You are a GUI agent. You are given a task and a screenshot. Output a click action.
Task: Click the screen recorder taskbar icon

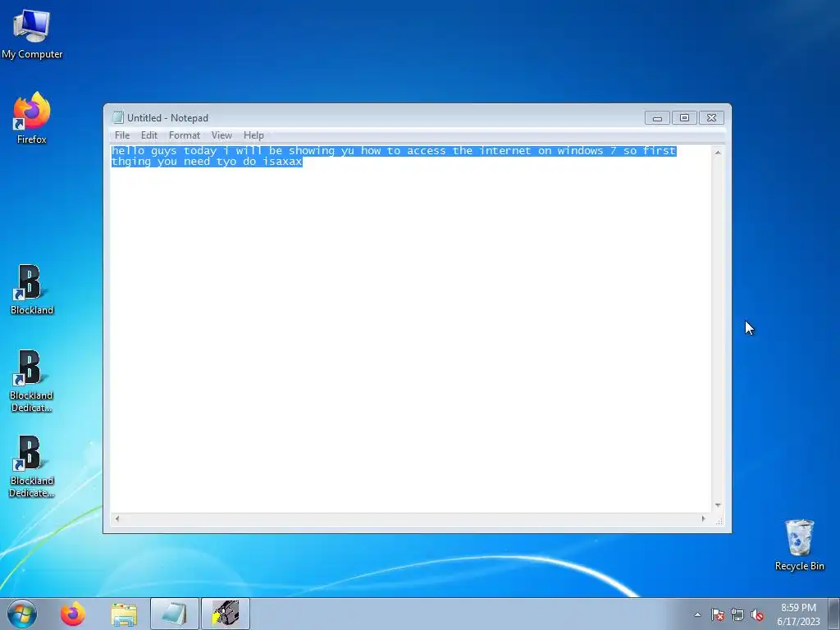226,614
